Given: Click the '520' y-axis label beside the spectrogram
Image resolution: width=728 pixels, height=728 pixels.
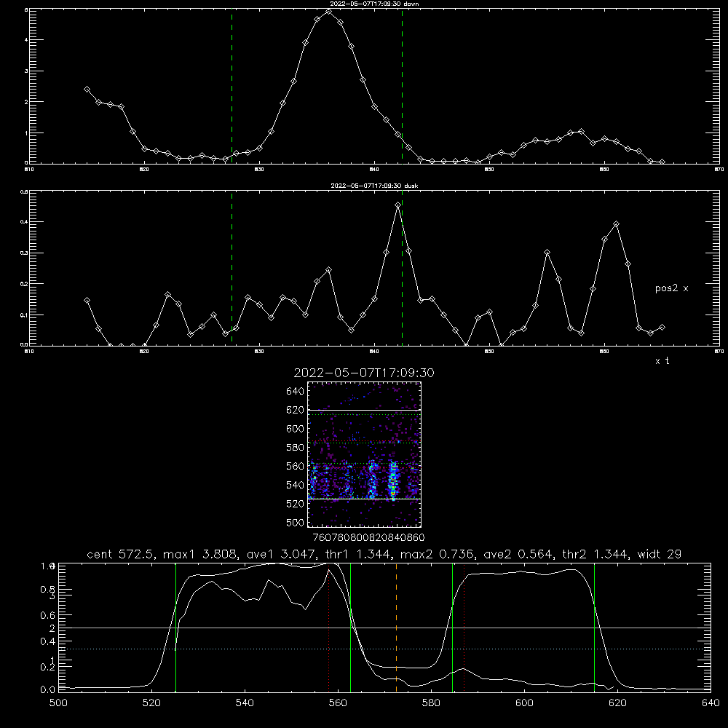Looking at the screenshot, I should tap(296, 504).
